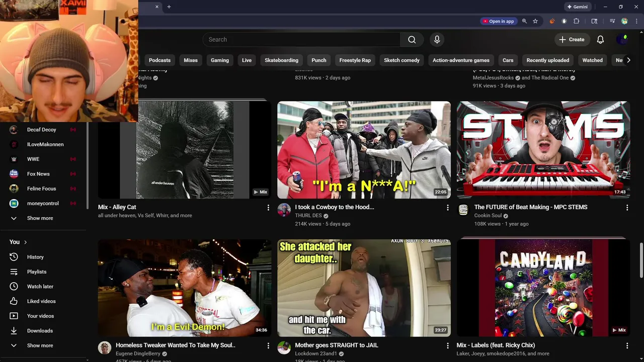Open WWE channel subscription
The height and width of the screenshot is (362, 644).
click(x=43, y=159)
